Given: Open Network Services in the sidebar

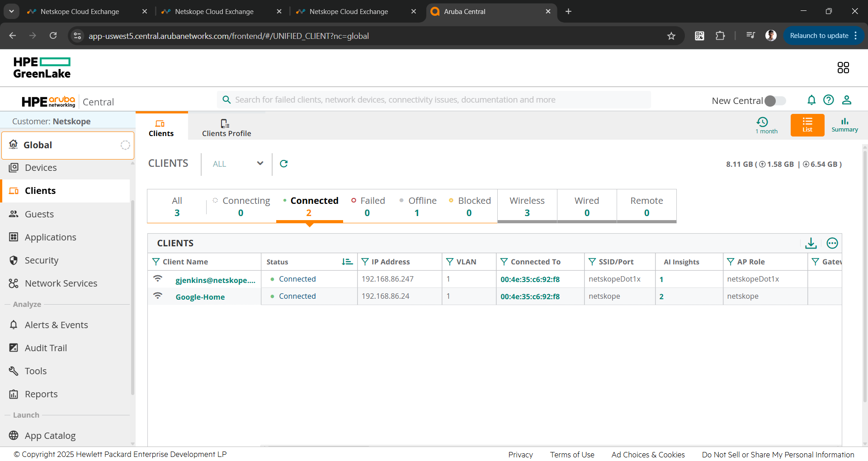Looking at the screenshot, I should pos(61,283).
